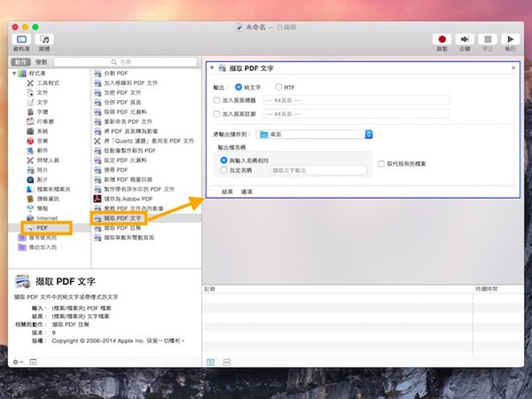Click the 擷取文字輸出 custom name field
The image size is (532, 399).
pos(318,170)
